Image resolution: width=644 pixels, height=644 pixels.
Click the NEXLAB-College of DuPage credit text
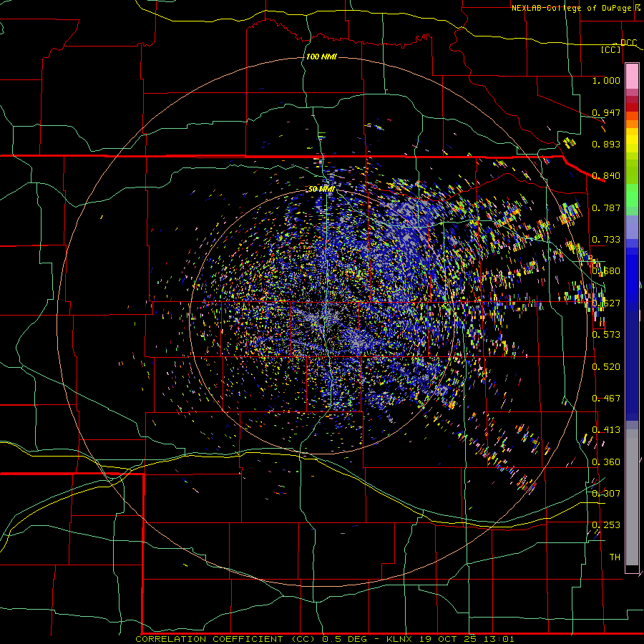click(571, 8)
